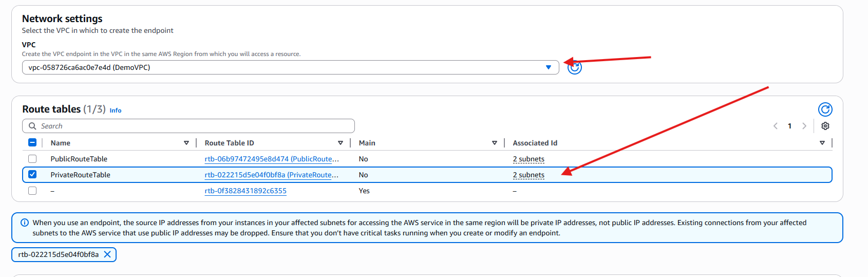
Task: Remove the rtb-022215d5e04f0bf8a selection tag
Action: point(107,254)
